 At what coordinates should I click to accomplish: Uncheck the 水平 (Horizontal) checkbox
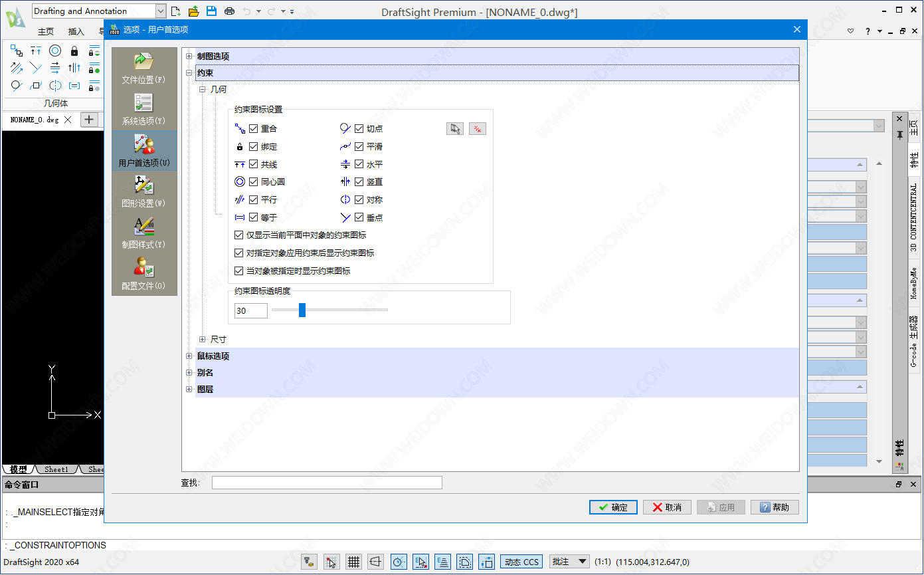359,164
